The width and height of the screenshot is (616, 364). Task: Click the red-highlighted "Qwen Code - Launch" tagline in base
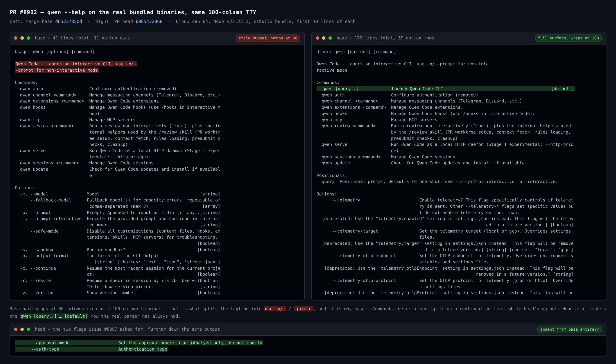tap(76, 64)
